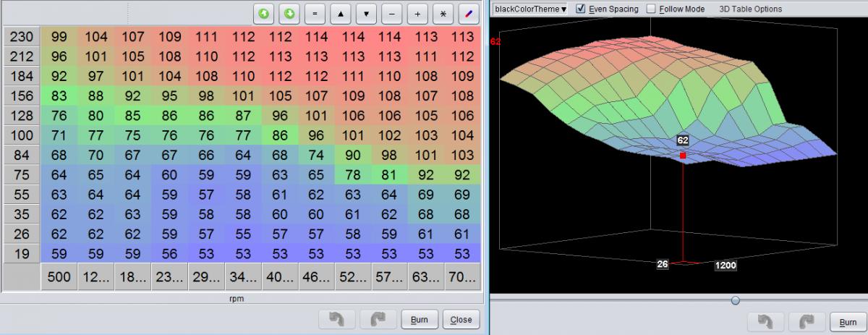This screenshot has height=335, width=868.
Task: Click the black down-triangle decrement icon
Action: [x=367, y=14]
